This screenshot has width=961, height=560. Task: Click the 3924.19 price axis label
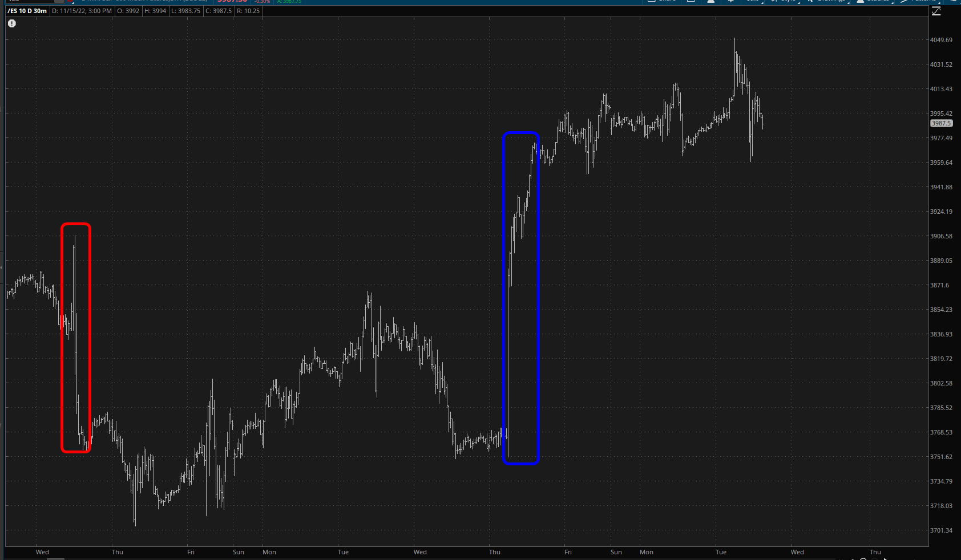click(941, 212)
